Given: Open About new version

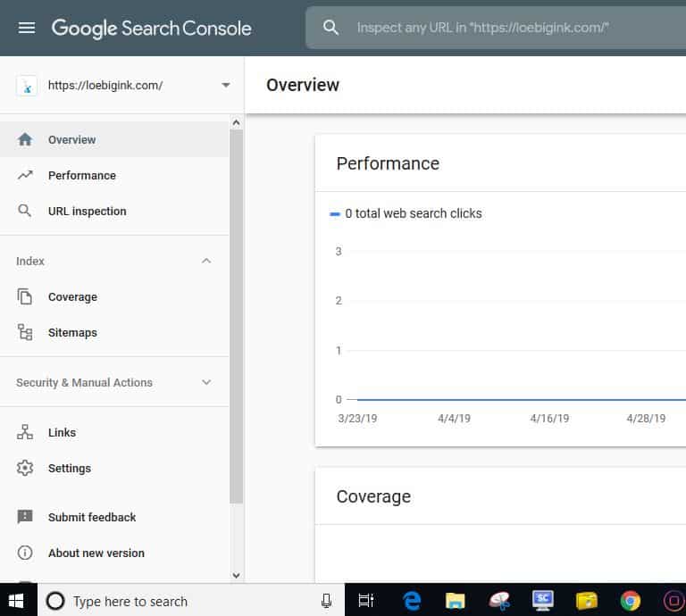Looking at the screenshot, I should point(96,554).
